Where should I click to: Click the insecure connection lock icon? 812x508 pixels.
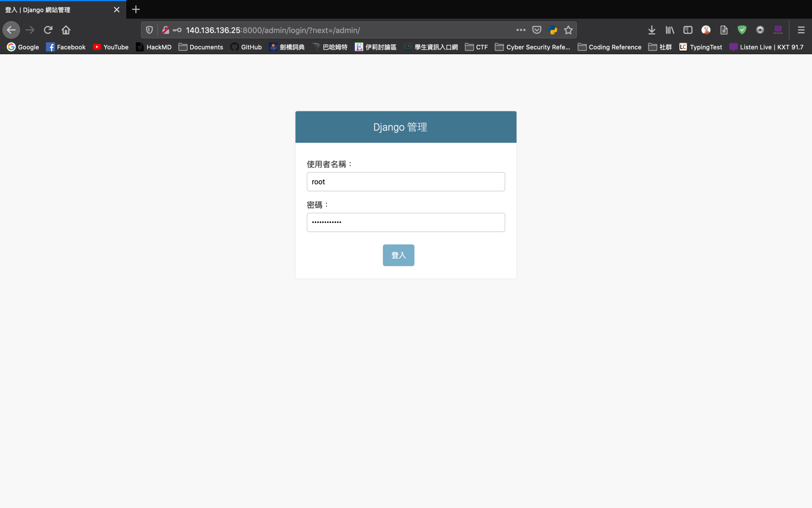pyautogui.click(x=165, y=30)
